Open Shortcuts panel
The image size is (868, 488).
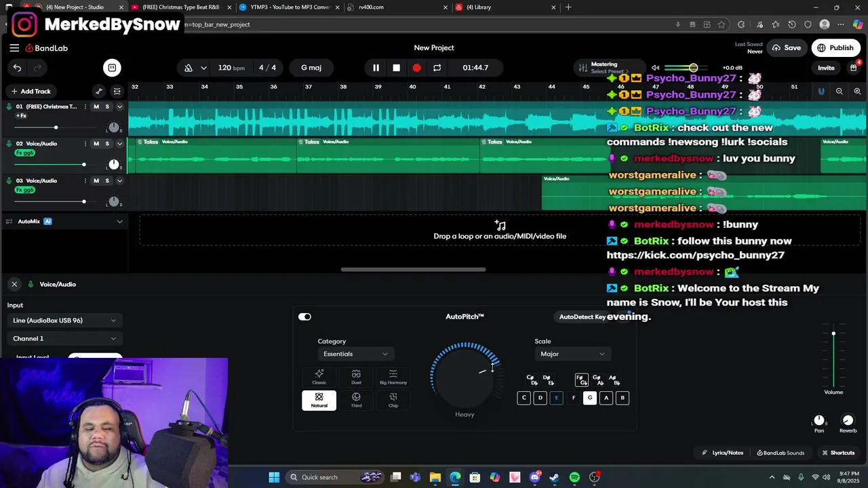coord(838,453)
